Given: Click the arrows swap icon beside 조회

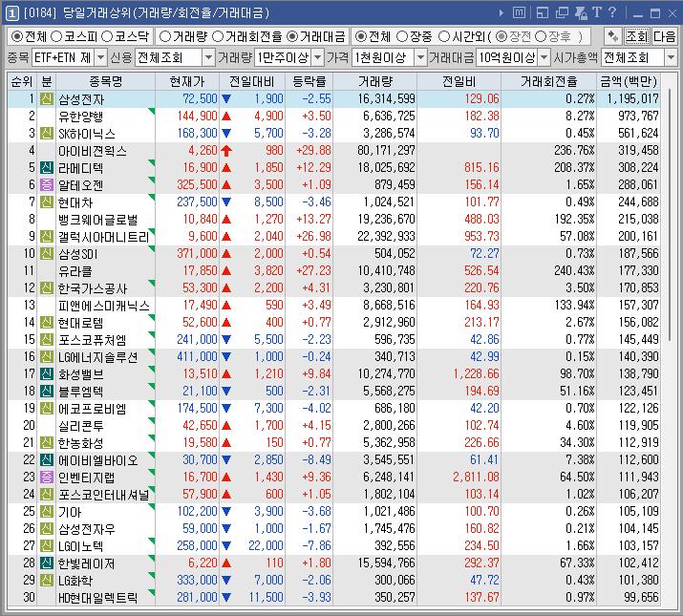Looking at the screenshot, I should pos(613,36).
